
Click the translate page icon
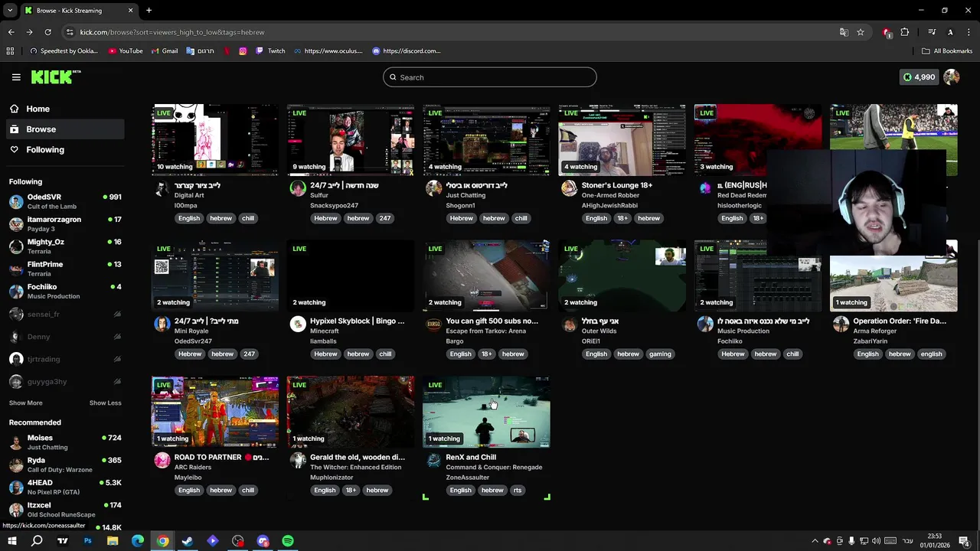(x=844, y=32)
